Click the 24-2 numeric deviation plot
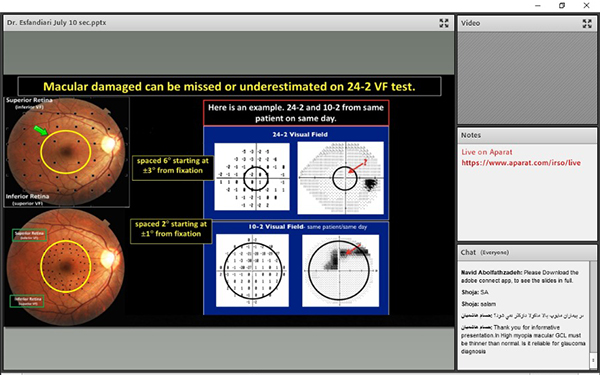 [x=252, y=176]
